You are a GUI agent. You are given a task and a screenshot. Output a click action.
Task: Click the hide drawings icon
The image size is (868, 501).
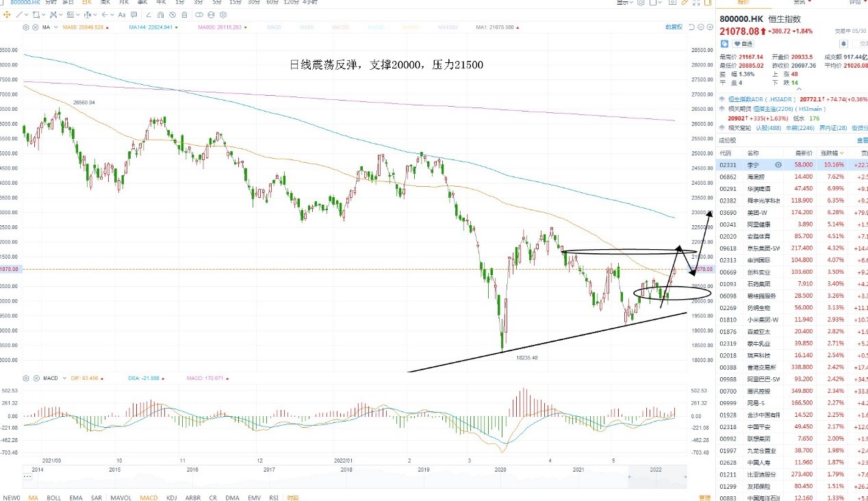coord(173,14)
